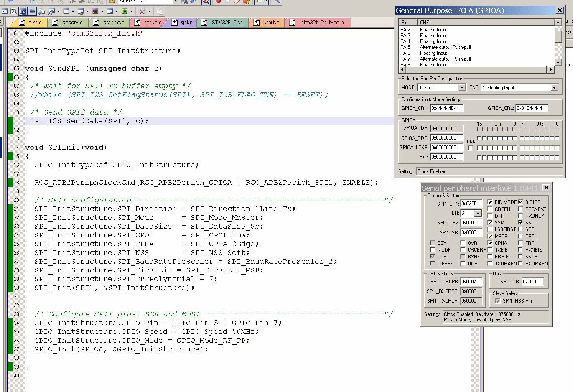Toggle the MSTR checkbox in SPI1 panel

(x=490, y=237)
